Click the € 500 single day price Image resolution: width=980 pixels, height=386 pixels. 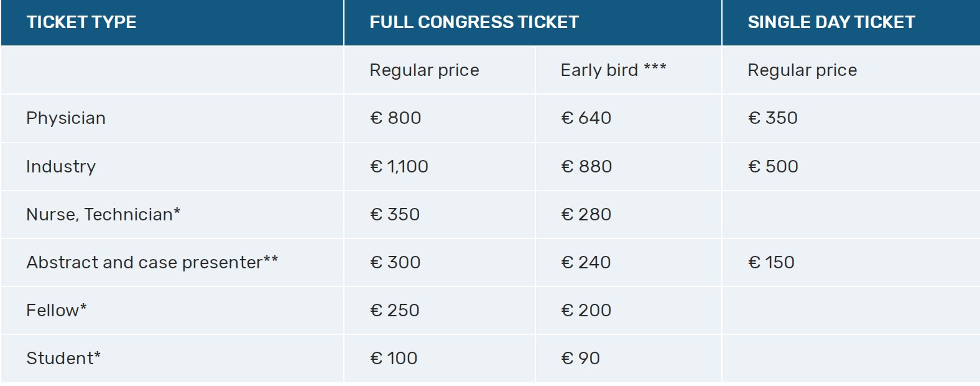pos(773,166)
